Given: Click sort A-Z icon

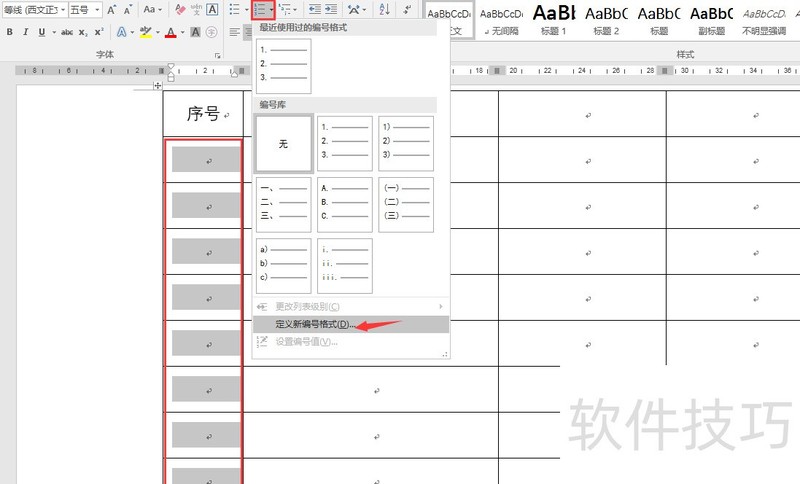Looking at the screenshot, I should click(x=385, y=9).
